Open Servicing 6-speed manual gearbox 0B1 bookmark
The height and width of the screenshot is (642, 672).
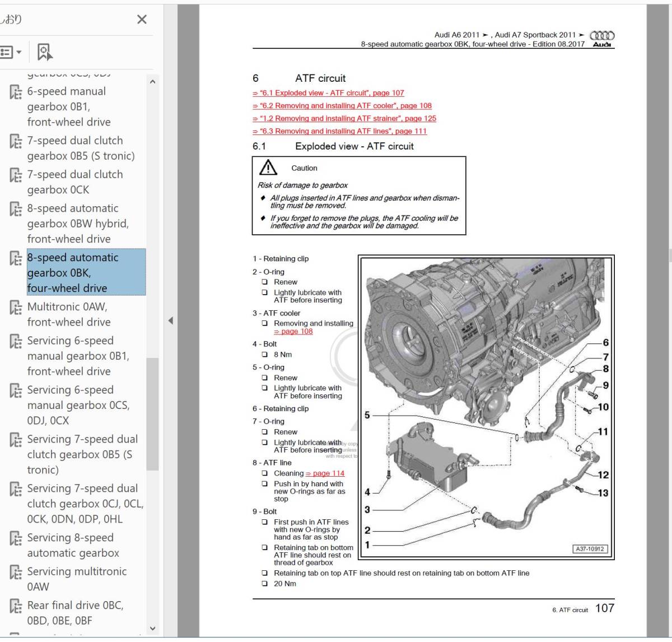tap(78, 356)
